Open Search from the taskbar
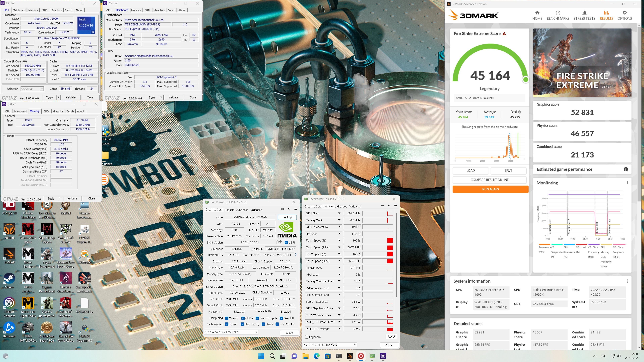 tap(272, 356)
